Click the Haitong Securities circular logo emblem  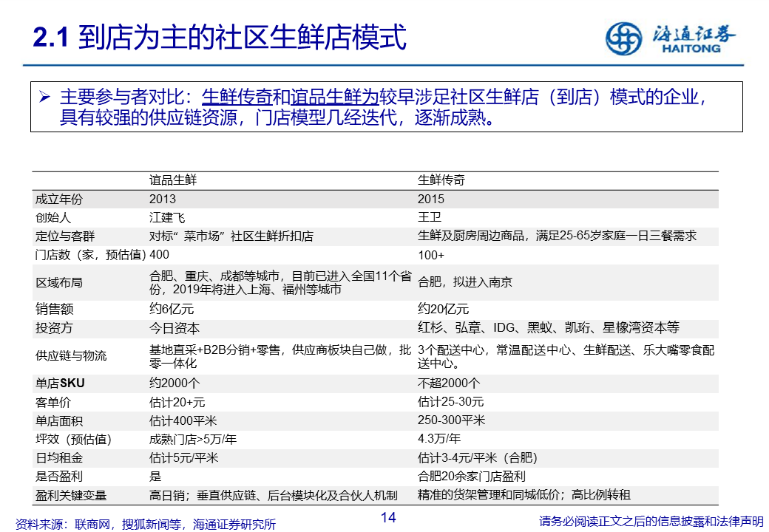[624, 38]
